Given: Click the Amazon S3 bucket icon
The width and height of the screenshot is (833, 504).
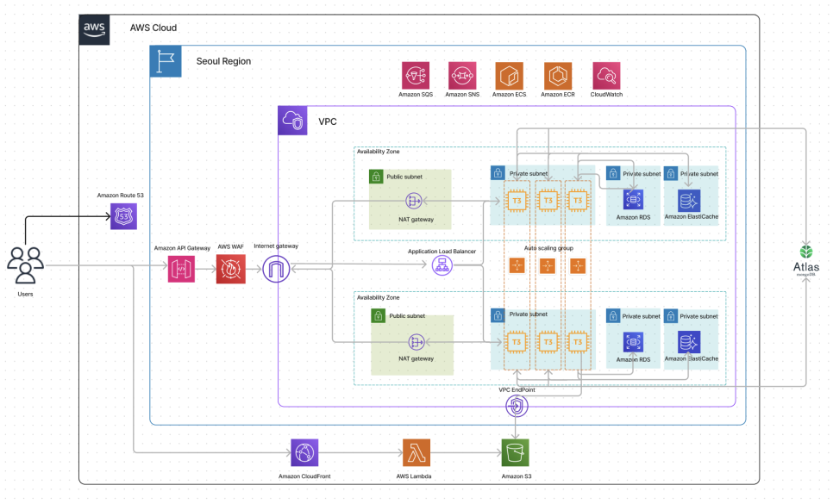Looking at the screenshot, I should click(516, 453).
